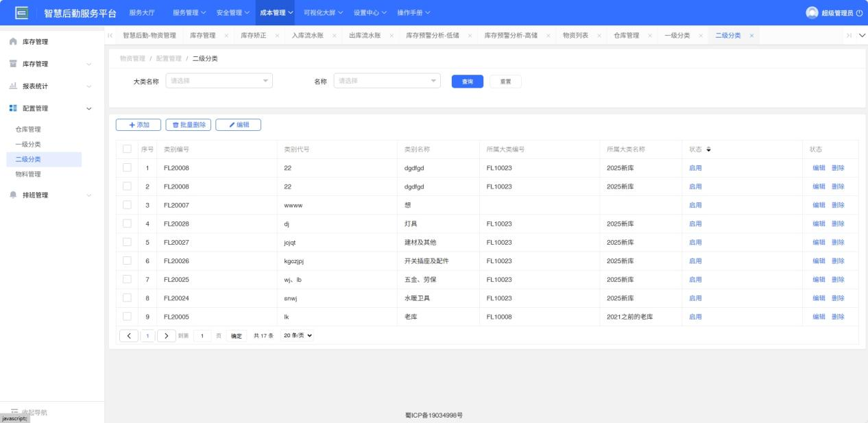Viewport: 868px width, 423px height.
Task: Close the 二级分类 tab
Action: [x=751, y=36]
